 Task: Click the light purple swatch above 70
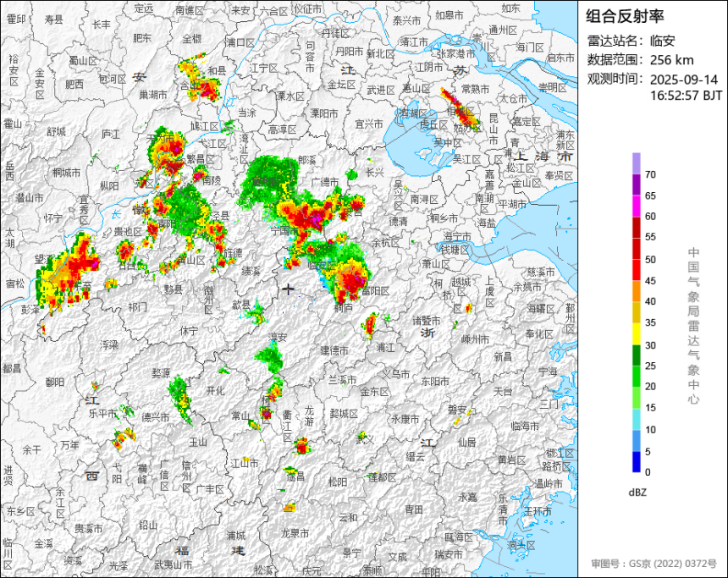click(x=637, y=163)
